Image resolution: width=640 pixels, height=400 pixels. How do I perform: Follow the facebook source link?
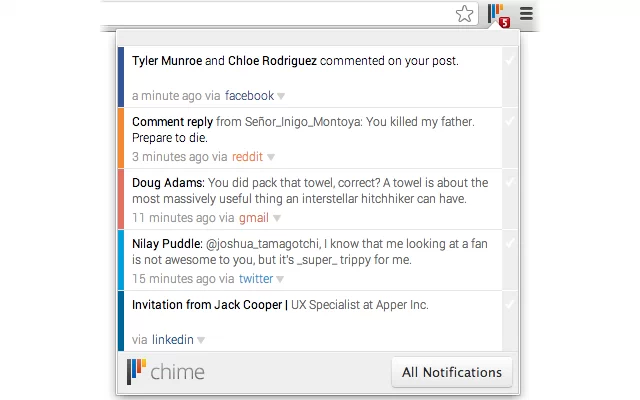click(x=249, y=96)
